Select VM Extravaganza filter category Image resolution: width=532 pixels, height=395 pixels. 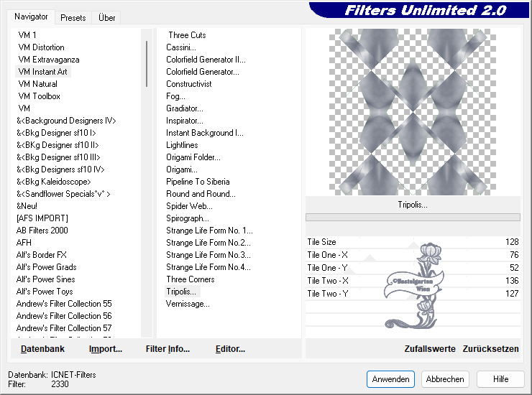(49, 60)
